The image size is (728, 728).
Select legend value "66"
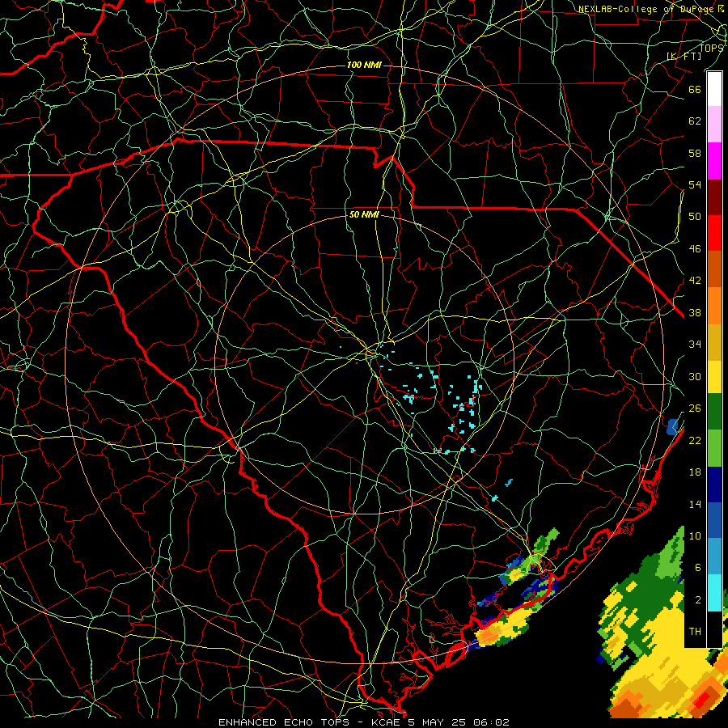[695, 89]
